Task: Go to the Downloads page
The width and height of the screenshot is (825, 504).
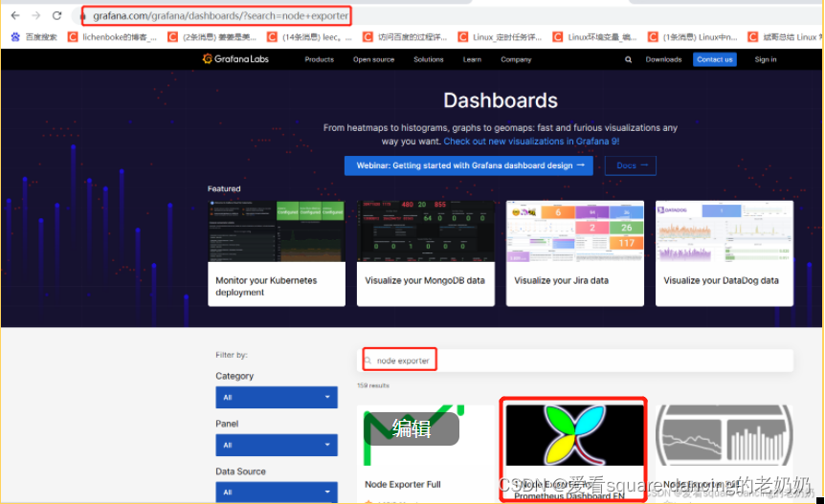Action: (663, 59)
